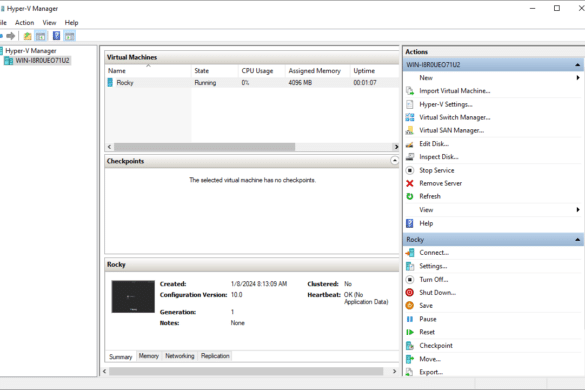Switch to the Summary tab
This screenshot has width=585, height=390.
[121, 356]
